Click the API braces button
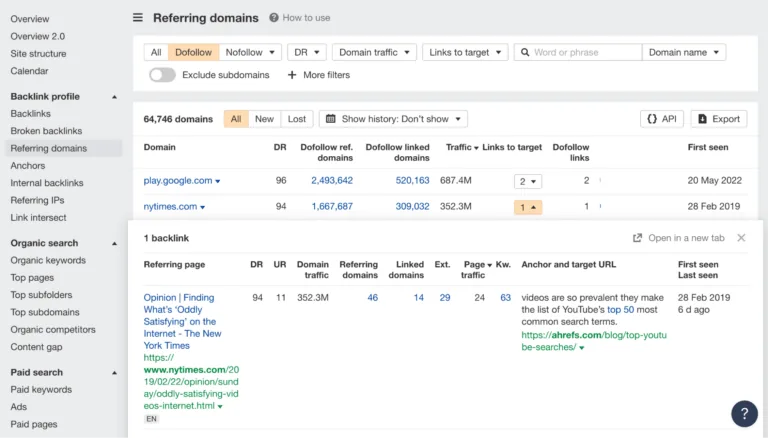Image resolution: width=768 pixels, height=438 pixels. 662,119
